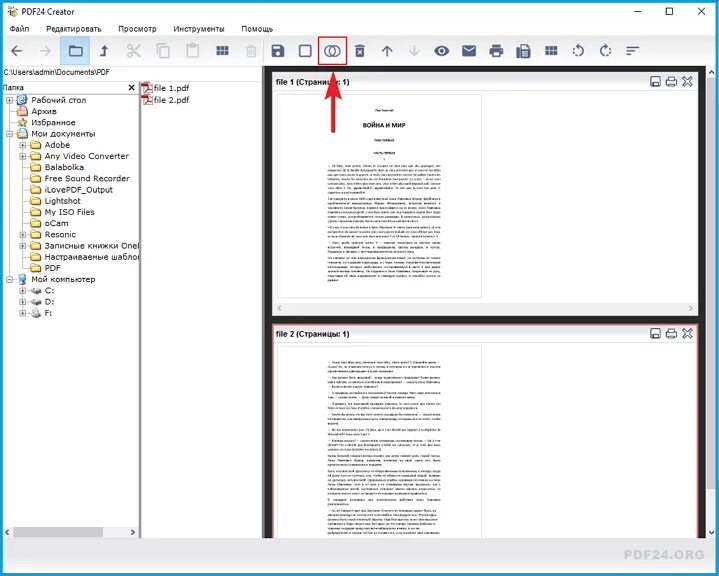Collapse the Мой компьютер tree node
Image resolution: width=719 pixels, height=576 pixels.
pyautogui.click(x=9, y=279)
